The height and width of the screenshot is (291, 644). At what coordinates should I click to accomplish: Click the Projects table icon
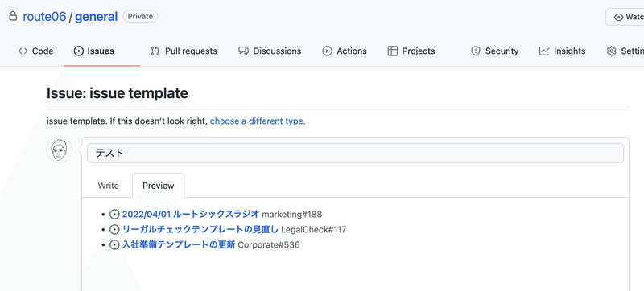393,51
